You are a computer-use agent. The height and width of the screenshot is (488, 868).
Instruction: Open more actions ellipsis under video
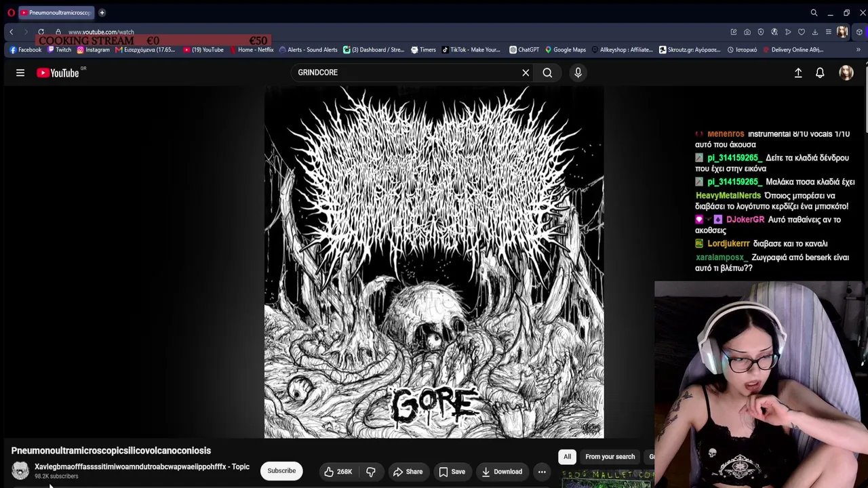542,472
